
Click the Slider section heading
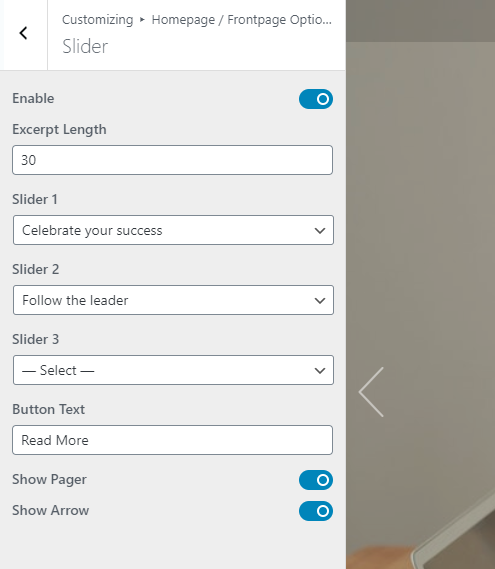point(85,46)
